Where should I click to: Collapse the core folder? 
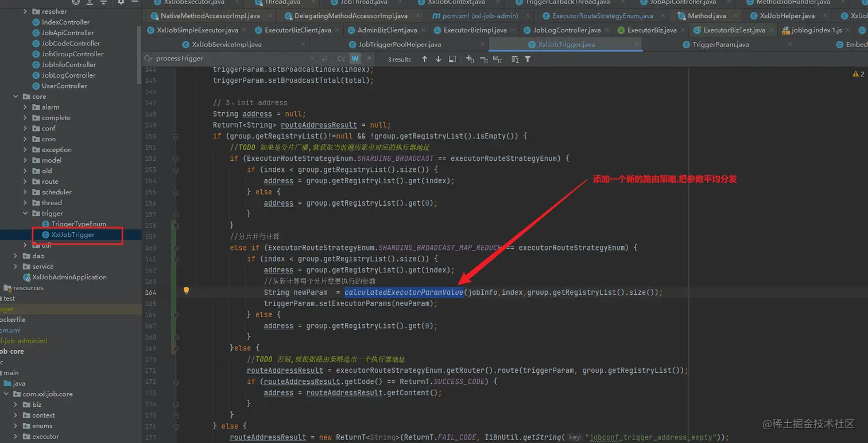point(16,97)
